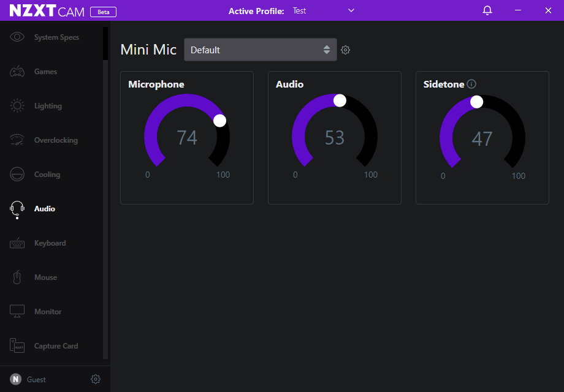Click the Sidetone info icon

pos(471,85)
